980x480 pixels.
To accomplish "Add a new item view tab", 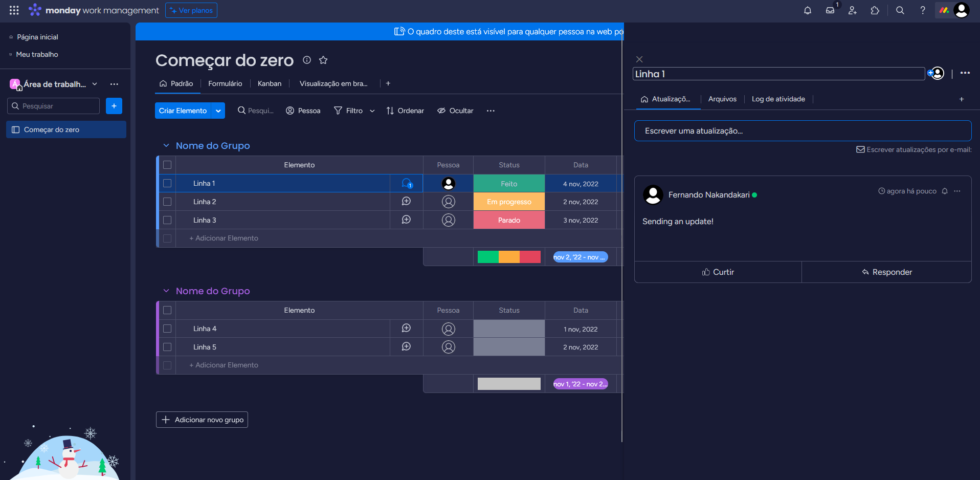I will (962, 99).
